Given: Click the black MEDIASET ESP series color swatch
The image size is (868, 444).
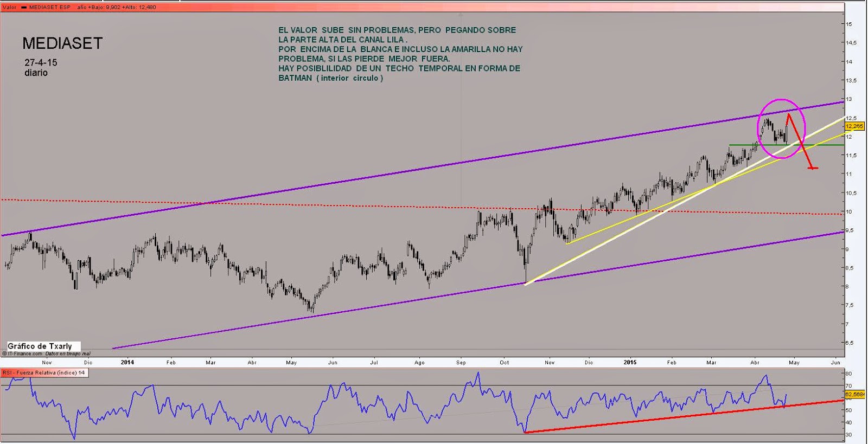Looking at the screenshot, I should [24, 7].
